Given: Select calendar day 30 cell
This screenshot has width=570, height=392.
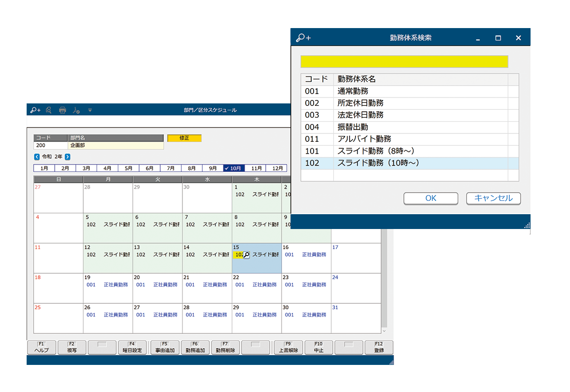Looking at the screenshot, I should point(306,319).
